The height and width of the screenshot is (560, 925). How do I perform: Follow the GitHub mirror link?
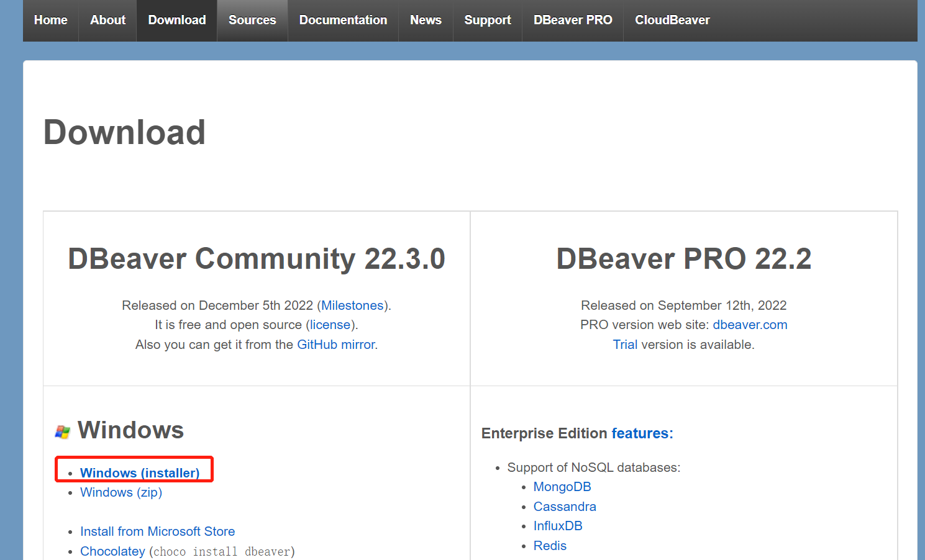click(x=336, y=345)
